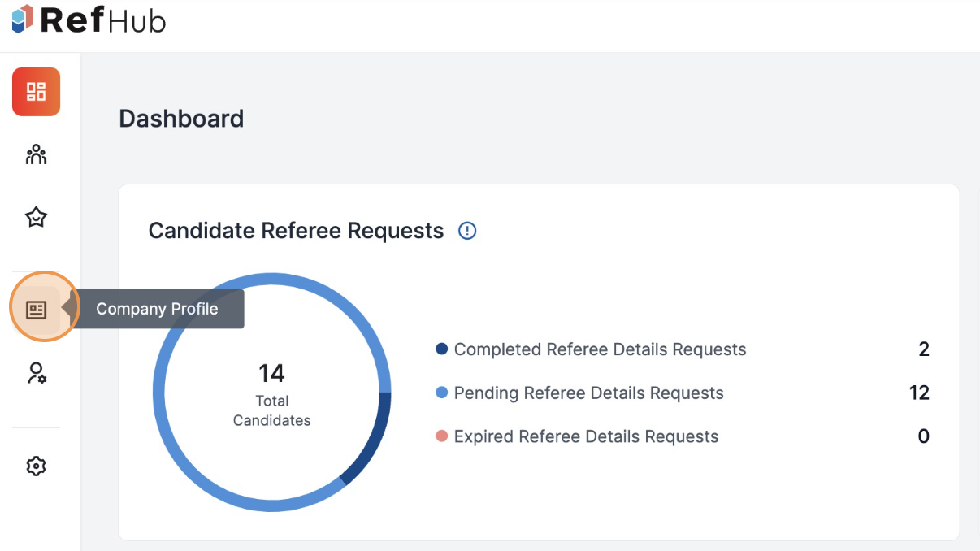
Task: Click the red Expired legend dot
Action: [442, 436]
